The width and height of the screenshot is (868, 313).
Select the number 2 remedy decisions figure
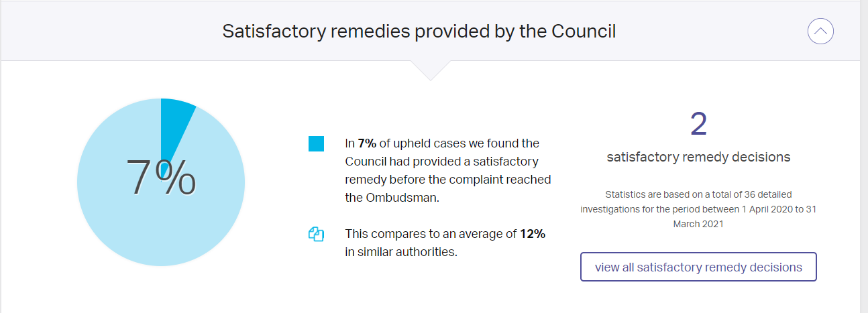[698, 125]
